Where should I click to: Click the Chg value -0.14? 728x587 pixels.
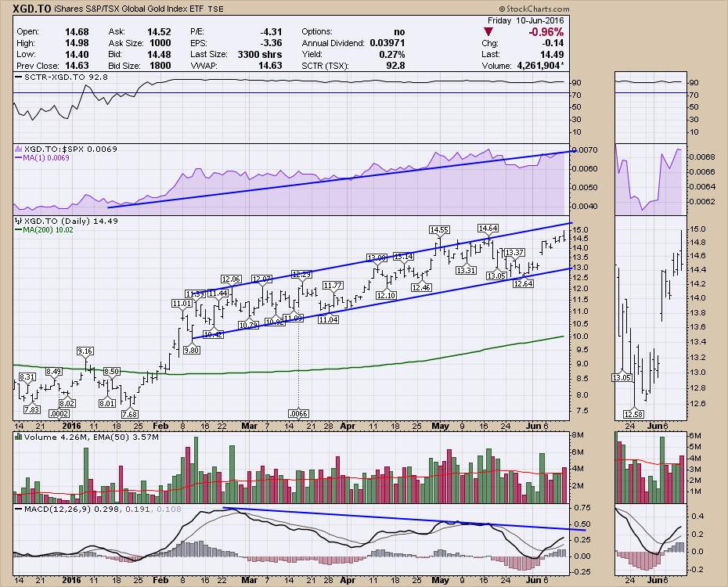pyautogui.click(x=553, y=43)
